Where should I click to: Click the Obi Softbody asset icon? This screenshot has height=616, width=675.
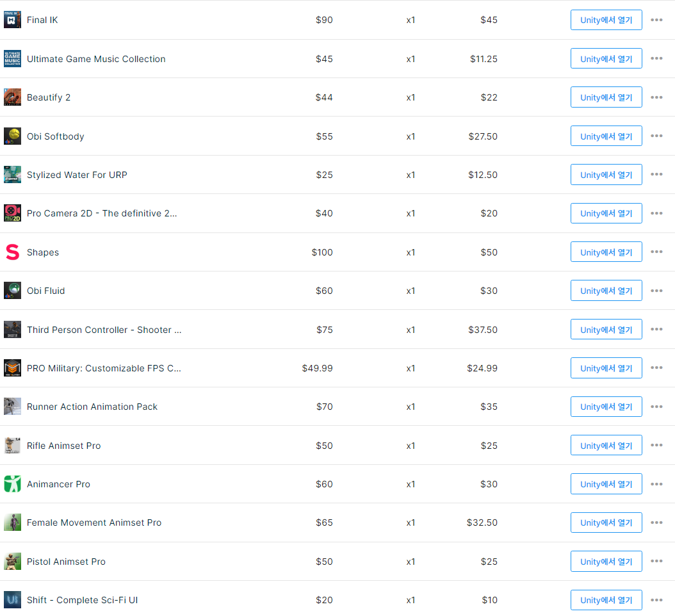point(12,136)
